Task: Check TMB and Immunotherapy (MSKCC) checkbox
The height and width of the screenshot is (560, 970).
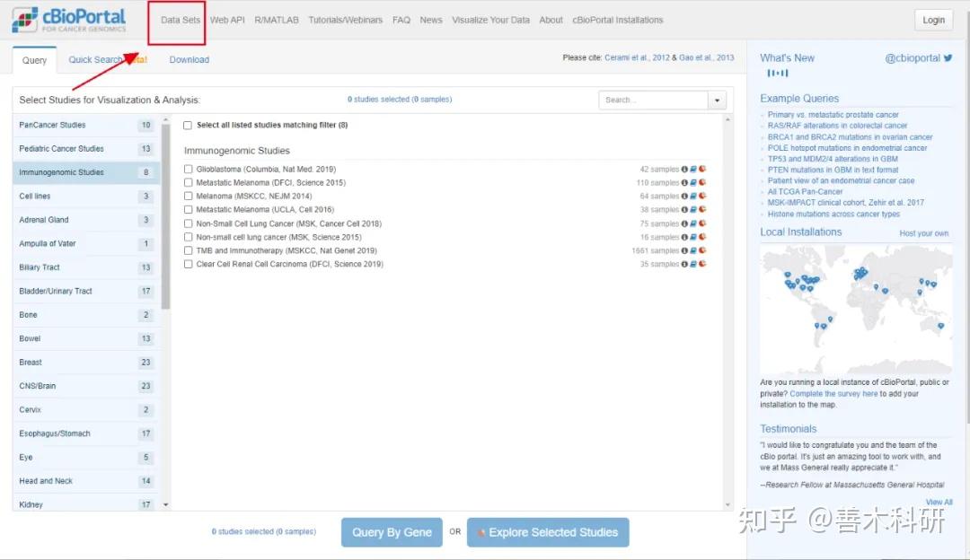Action: [x=188, y=251]
